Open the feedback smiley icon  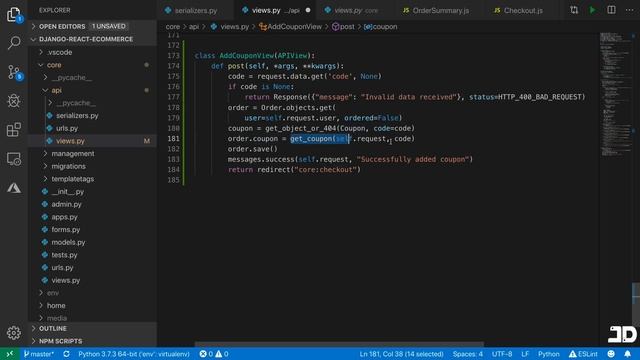click(611, 354)
